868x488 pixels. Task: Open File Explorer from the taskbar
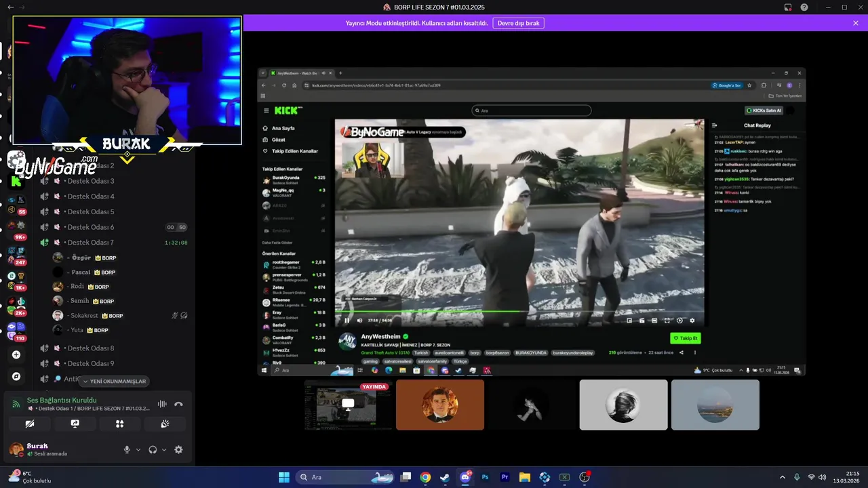pos(525,477)
